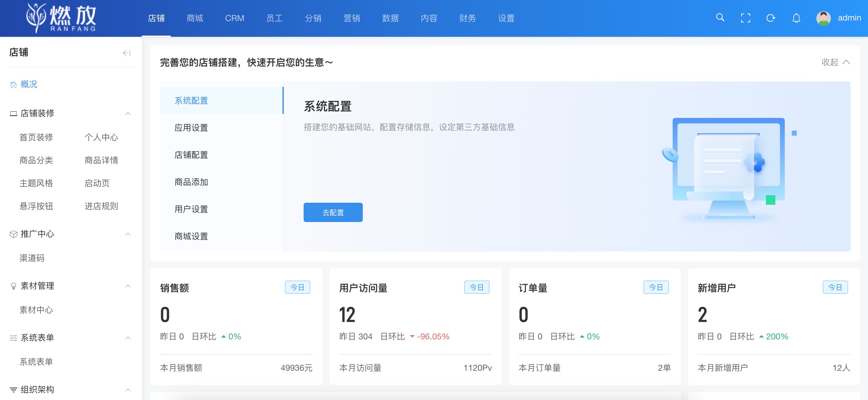868x400 pixels.
Task: Collapse the 店铺装修 section
Action: pos(128,113)
